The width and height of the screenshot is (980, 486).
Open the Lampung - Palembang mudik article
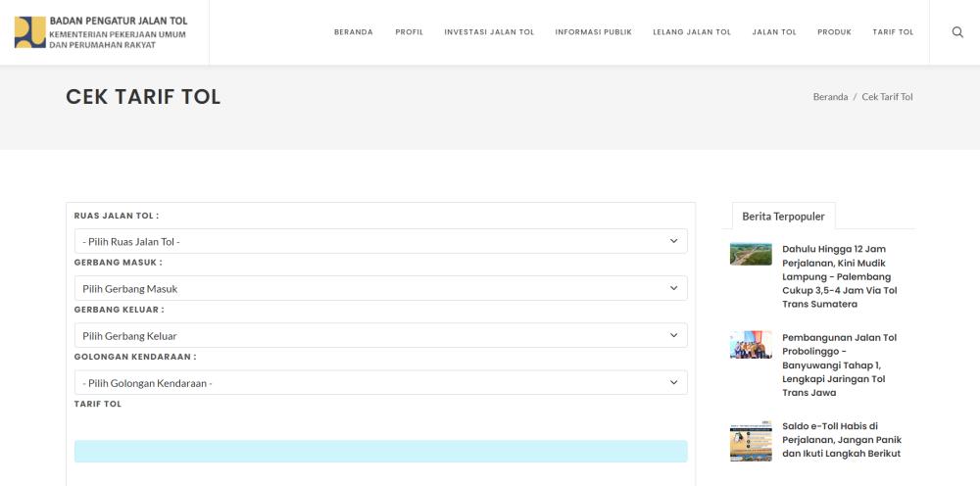(840, 276)
